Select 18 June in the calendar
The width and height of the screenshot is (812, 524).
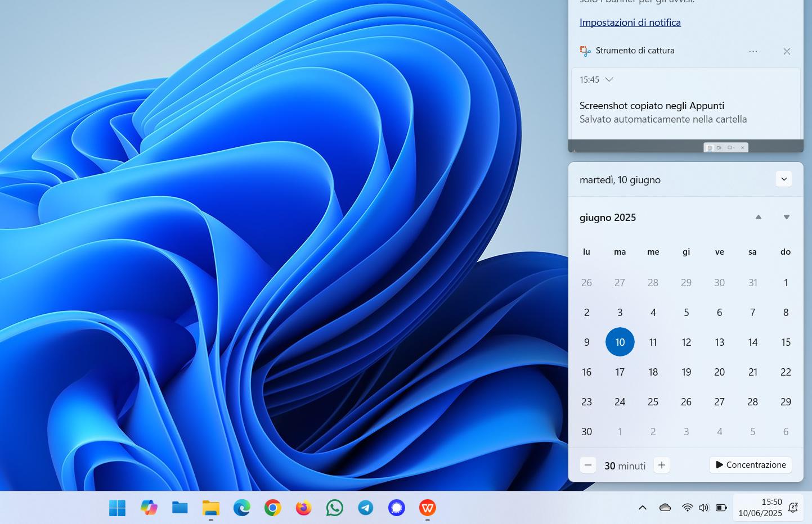point(653,372)
